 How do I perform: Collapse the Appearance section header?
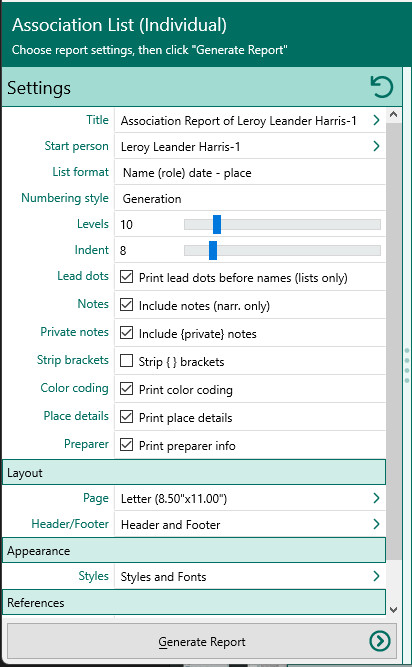(194, 550)
